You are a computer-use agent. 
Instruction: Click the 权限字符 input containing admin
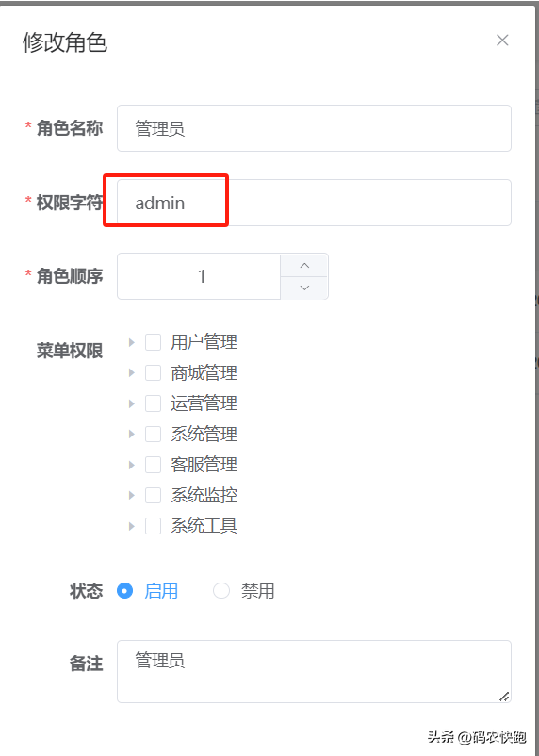tap(314, 203)
